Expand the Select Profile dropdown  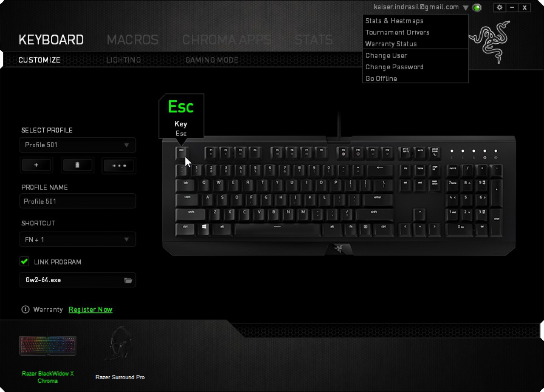click(x=78, y=145)
